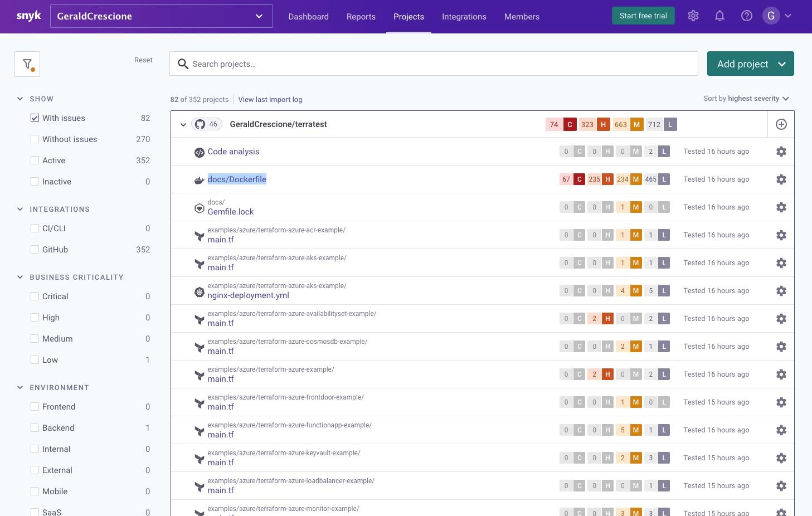Open the docs/Dockerfile project

[x=237, y=179]
